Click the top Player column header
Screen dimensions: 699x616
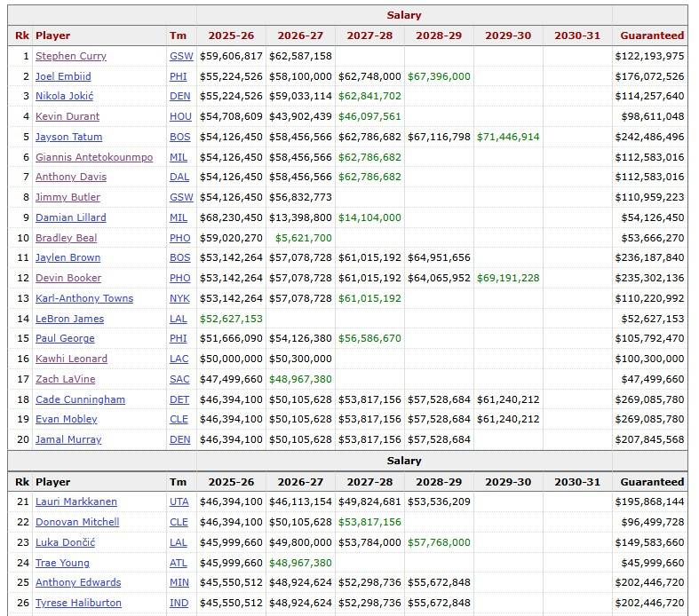point(52,36)
